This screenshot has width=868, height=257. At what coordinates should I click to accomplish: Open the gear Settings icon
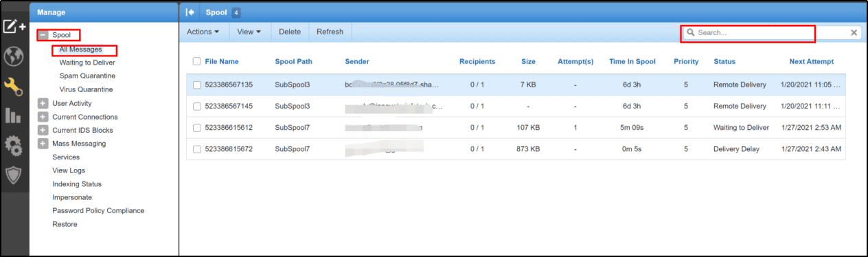pos(14,146)
